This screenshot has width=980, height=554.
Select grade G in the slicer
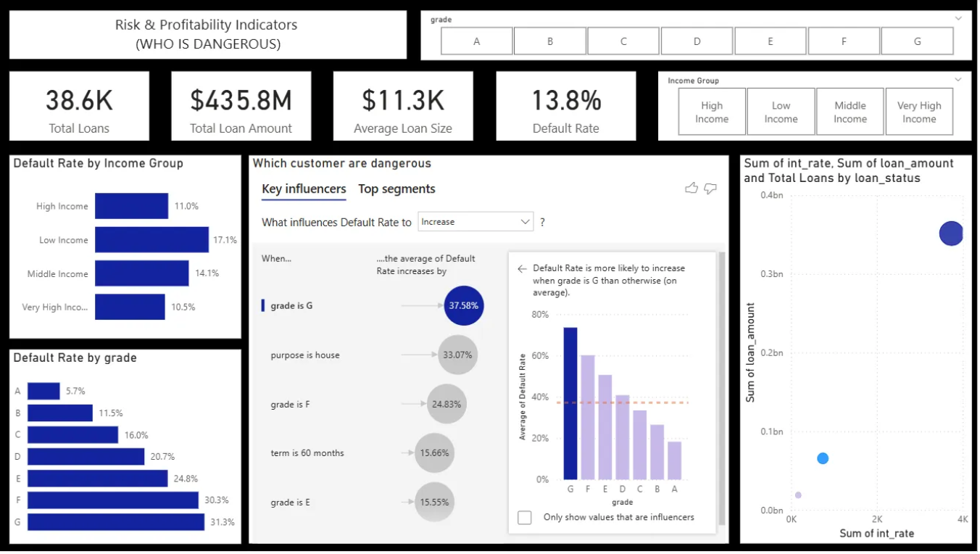(x=918, y=41)
